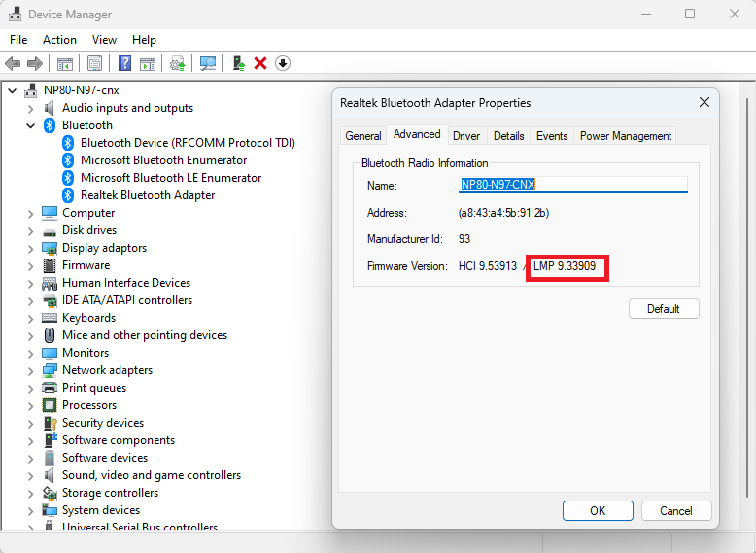Screen dimensions: 756x553
Task: Open the Help menu
Action: tap(144, 40)
